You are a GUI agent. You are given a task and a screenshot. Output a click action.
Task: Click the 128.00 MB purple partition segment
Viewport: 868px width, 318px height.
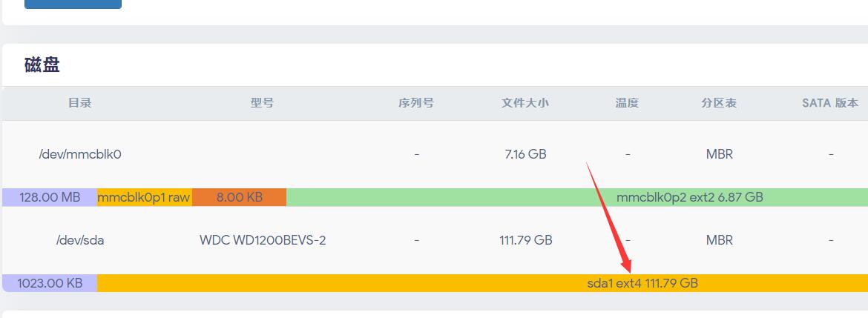click(x=50, y=197)
